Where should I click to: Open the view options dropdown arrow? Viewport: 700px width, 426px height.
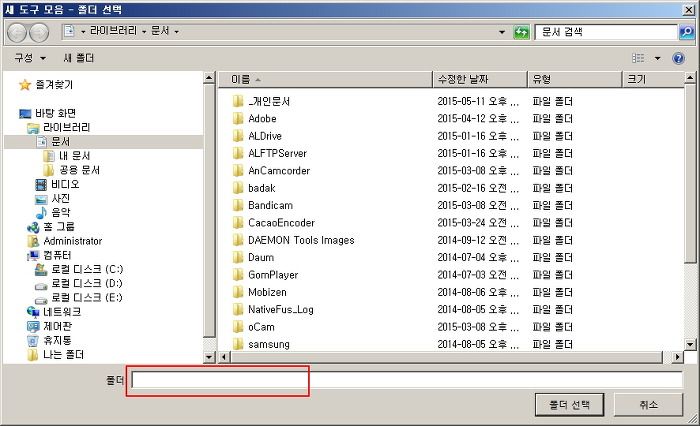tap(657, 58)
